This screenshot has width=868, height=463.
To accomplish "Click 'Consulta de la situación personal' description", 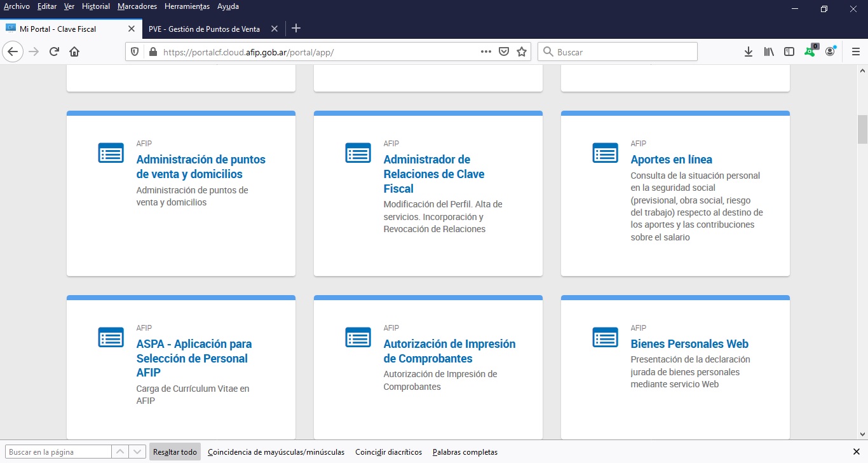I will (x=697, y=206).
